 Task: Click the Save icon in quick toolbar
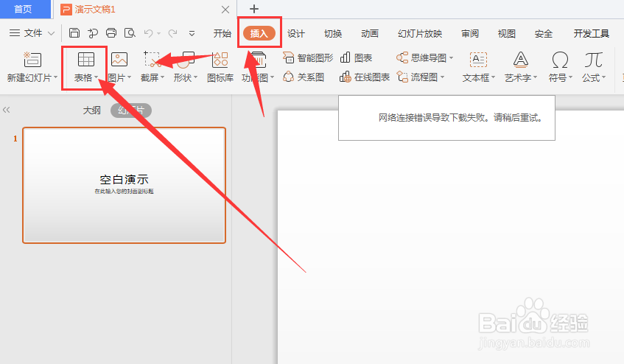[x=74, y=33]
